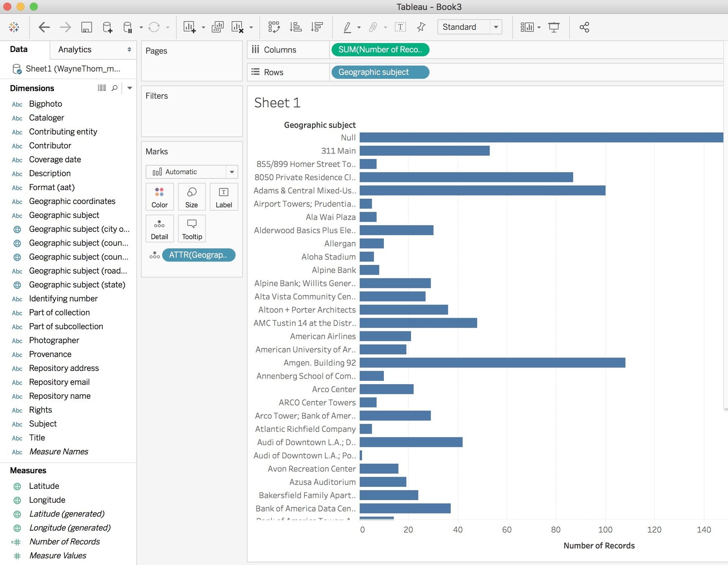Screen dimensions: 728x565
Task: Swap rows and columns icon
Action: pos(274,27)
